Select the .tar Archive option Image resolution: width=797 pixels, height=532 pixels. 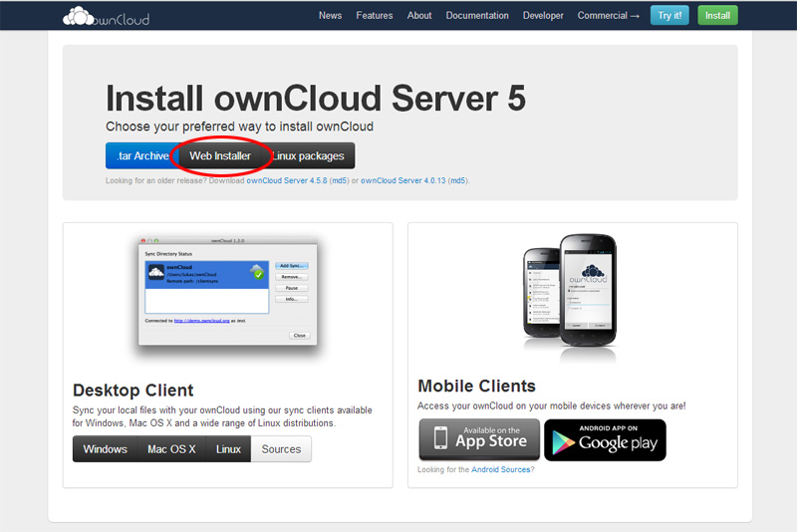coord(141,155)
